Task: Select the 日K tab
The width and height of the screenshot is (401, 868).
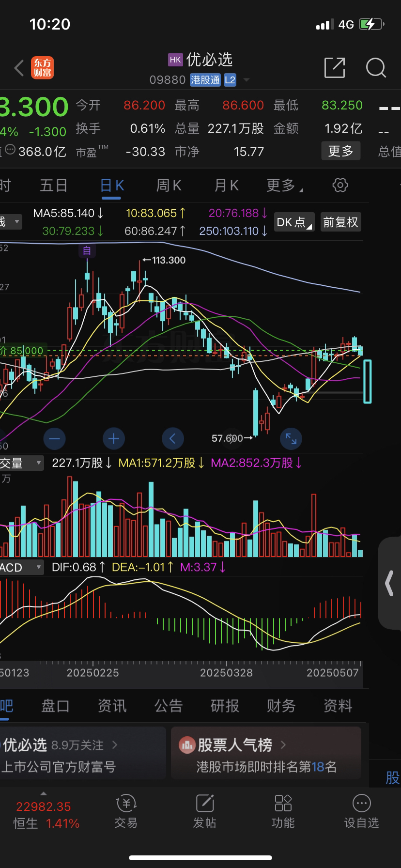Action: [x=112, y=185]
